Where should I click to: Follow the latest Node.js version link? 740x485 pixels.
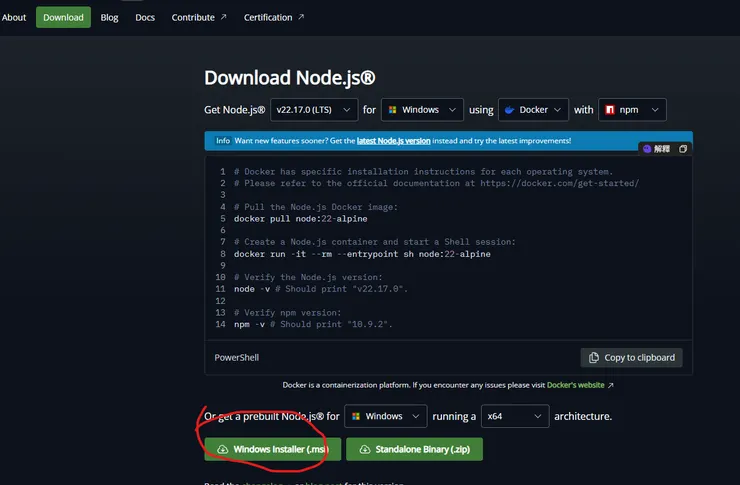[394, 141]
